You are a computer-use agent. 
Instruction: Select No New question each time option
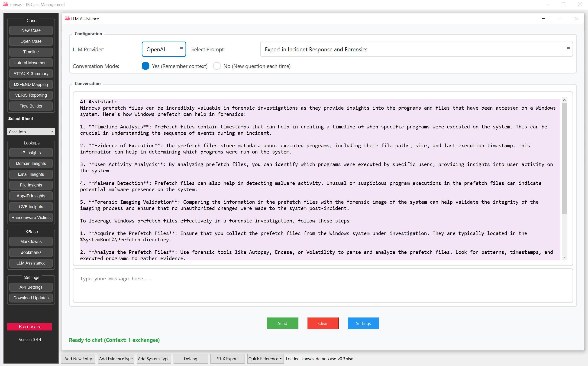coord(217,66)
